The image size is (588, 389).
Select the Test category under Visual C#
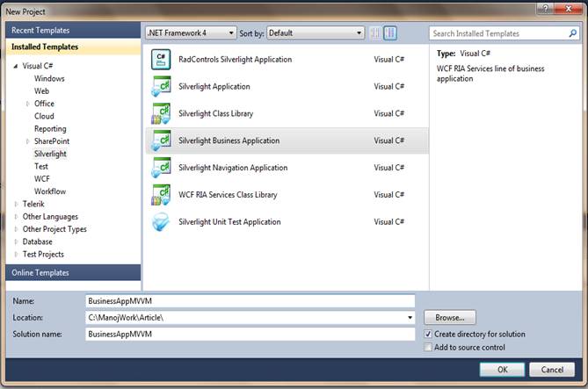click(41, 166)
